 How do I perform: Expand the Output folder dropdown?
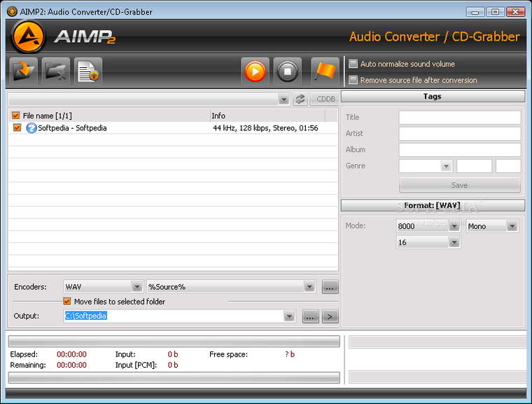(x=288, y=316)
